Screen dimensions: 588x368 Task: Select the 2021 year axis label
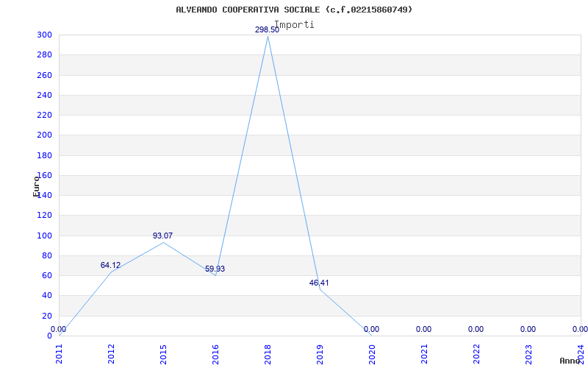pyautogui.click(x=424, y=354)
